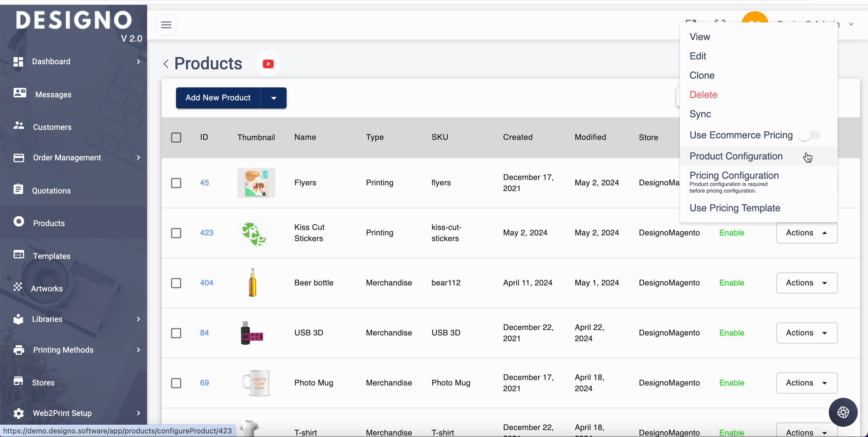
Task: Open the floating help globe button
Action: 843,412
